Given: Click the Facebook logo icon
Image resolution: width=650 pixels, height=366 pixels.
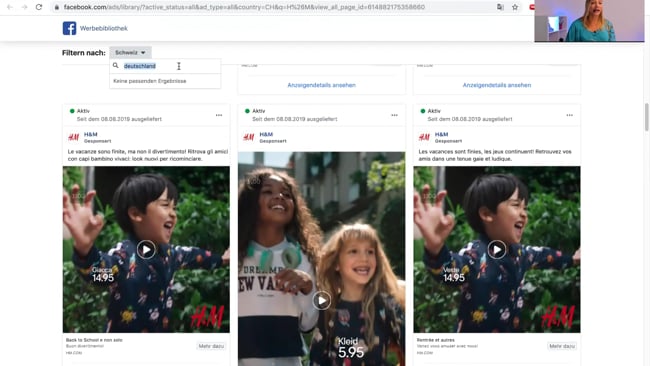Looking at the screenshot, I should tap(69, 28).
